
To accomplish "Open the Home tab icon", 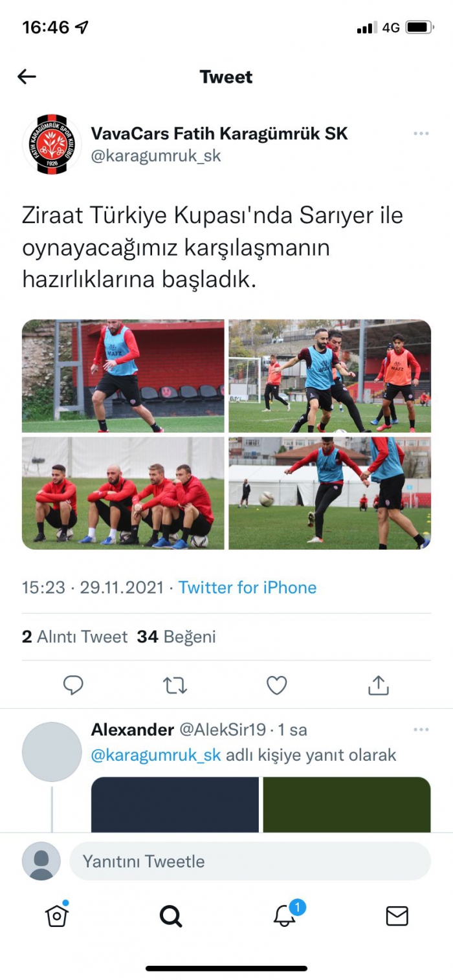I will click(57, 915).
